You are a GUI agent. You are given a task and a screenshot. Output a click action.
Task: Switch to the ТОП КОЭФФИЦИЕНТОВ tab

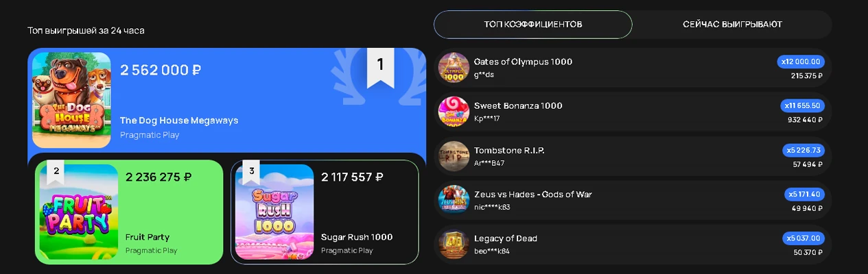point(533,25)
